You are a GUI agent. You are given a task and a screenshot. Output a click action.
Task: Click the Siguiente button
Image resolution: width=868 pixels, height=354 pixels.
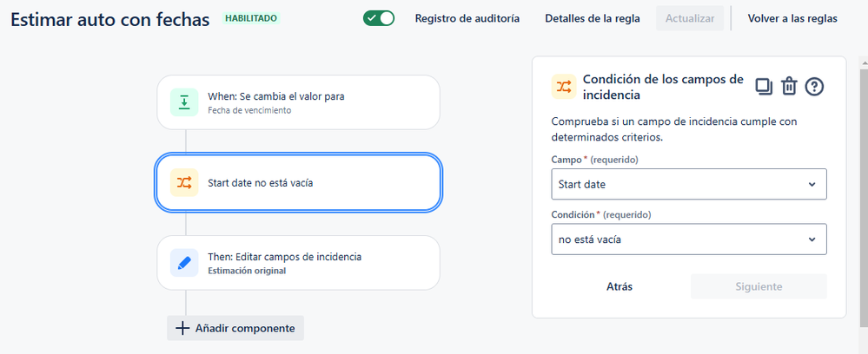point(759,286)
